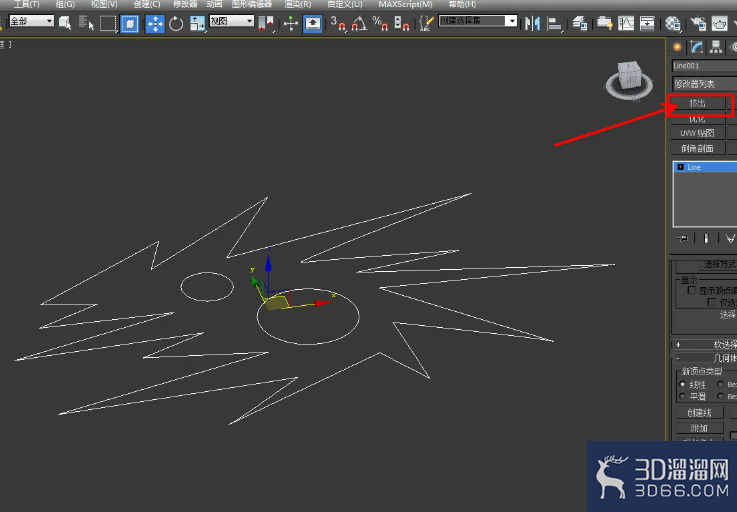Click the 创建线 button
Screen dimensions: 737x512
click(x=699, y=413)
